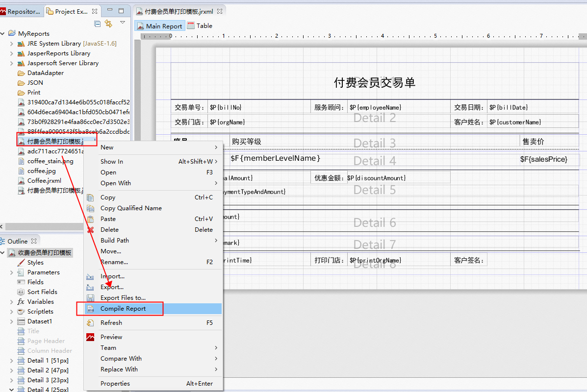This screenshot has width=587, height=392.
Task: Select $F{salesPrice} field in report
Action: coord(543,159)
